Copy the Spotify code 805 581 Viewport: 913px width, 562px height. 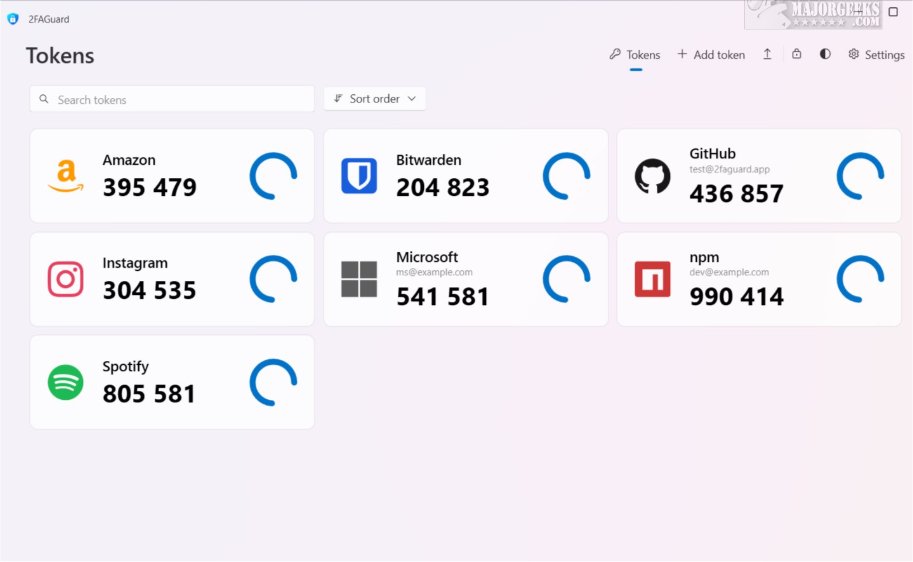tap(149, 394)
